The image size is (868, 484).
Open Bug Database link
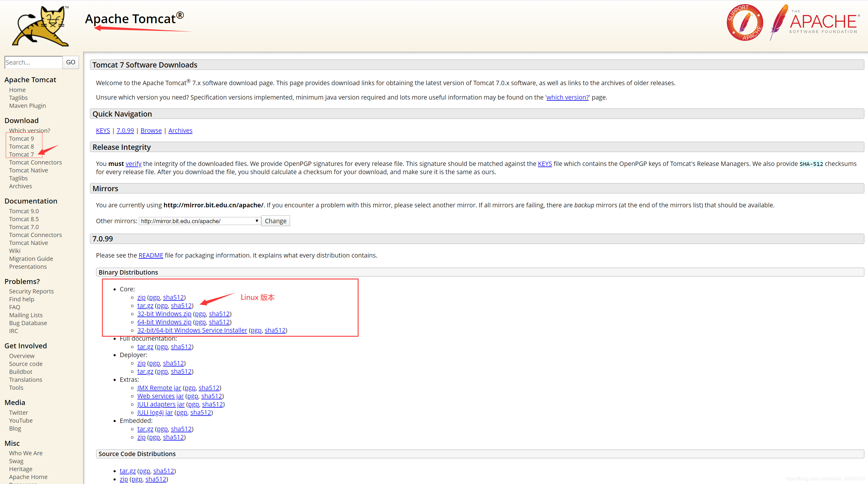coord(28,323)
